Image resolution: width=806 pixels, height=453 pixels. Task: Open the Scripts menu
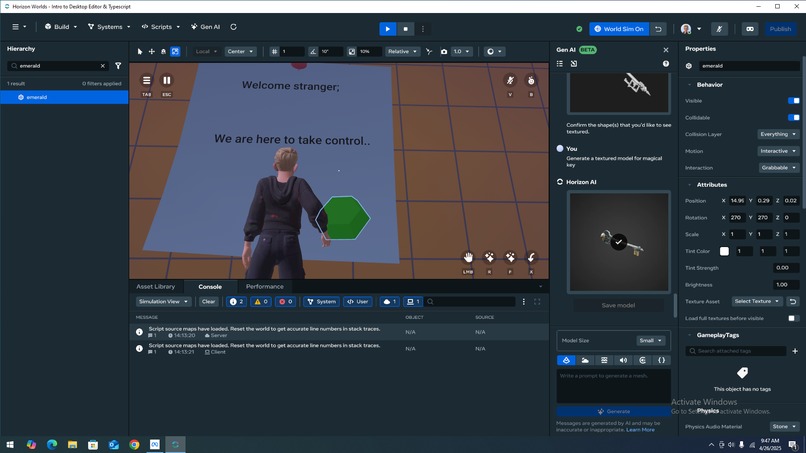tap(161, 27)
